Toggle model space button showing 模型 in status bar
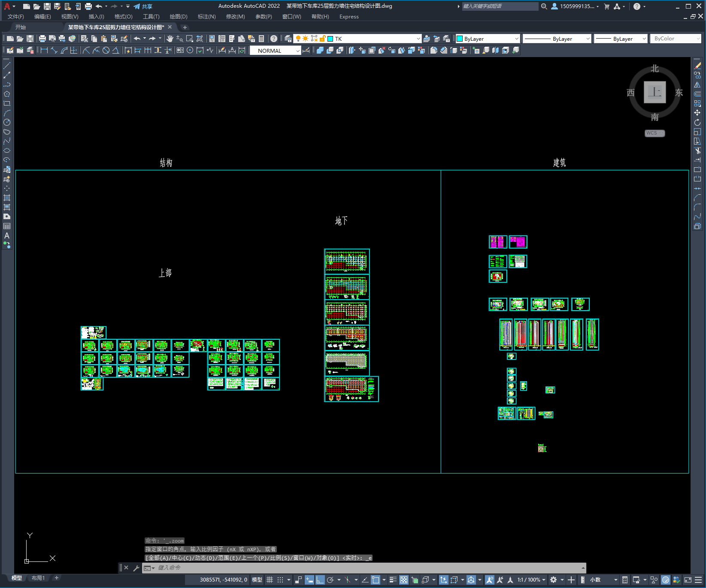Viewport: 706px width, 588px height. point(257,580)
